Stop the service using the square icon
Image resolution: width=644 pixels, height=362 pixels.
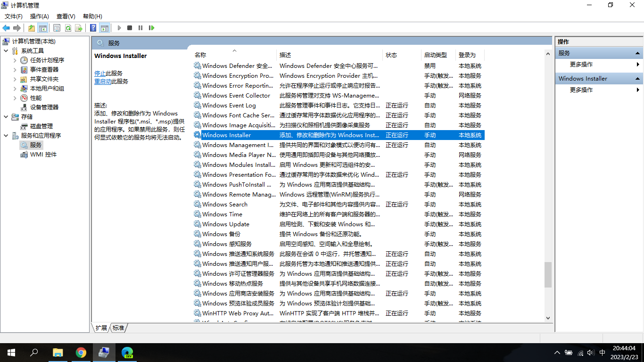pos(130,28)
